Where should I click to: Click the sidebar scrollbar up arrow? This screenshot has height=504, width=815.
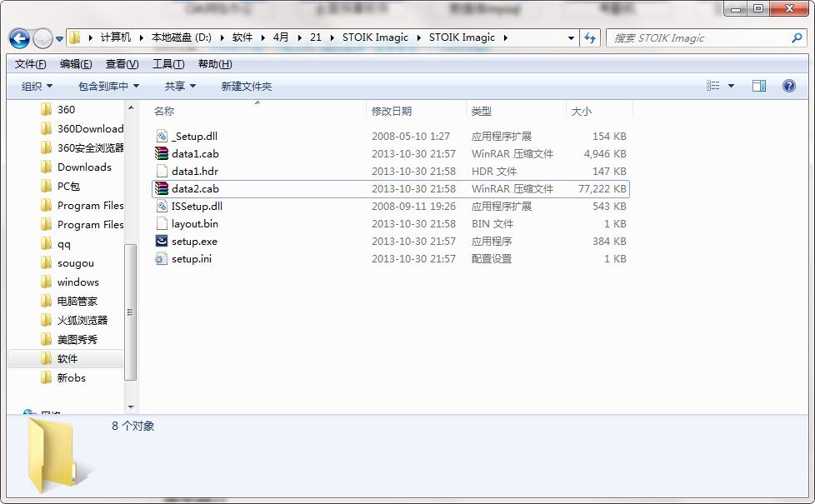(x=131, y=107)
